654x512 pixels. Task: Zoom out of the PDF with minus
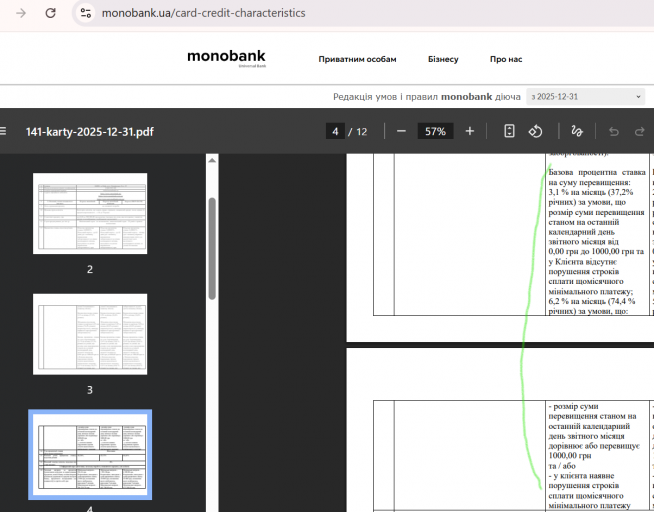[x=401, y=131]
